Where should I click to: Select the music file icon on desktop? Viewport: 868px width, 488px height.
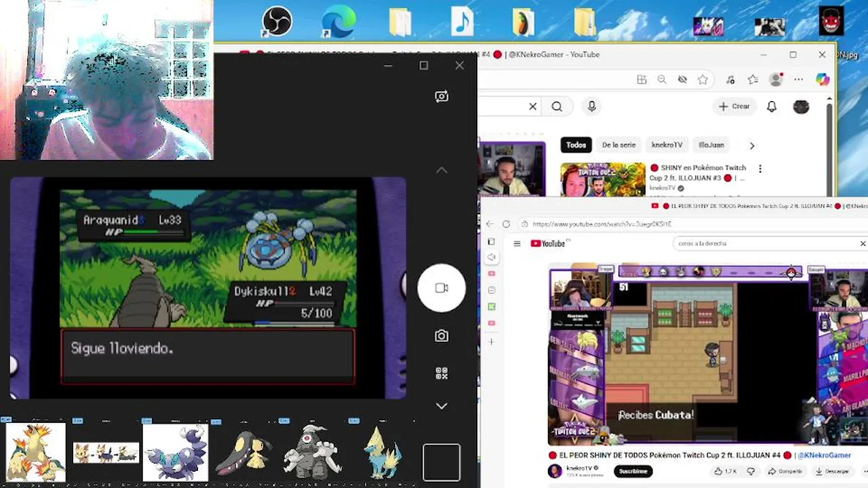click(x=462, y=21)
